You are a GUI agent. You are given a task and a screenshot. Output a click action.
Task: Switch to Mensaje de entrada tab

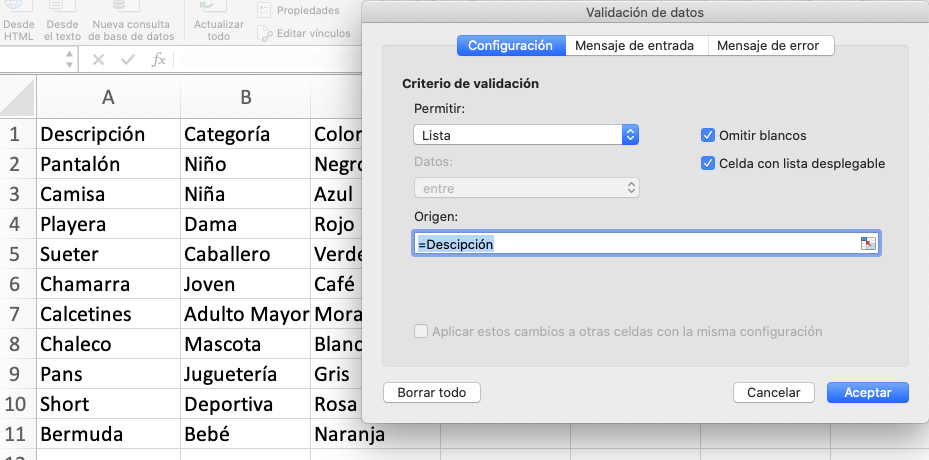[x=636, y=45]
